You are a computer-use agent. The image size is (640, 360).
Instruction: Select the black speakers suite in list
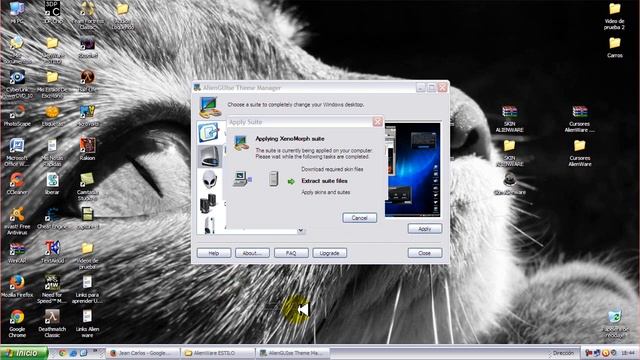click(x=208, y=203)
